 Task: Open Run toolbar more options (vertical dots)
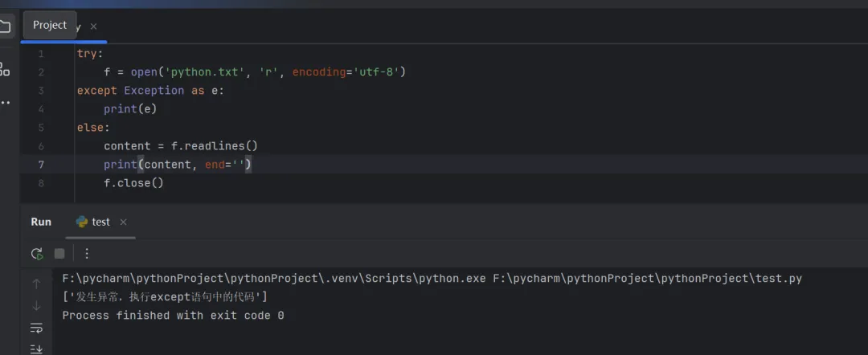pos(87,254)
